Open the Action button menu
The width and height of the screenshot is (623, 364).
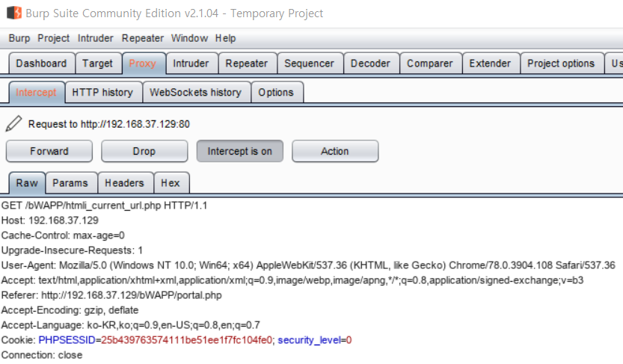(335, 151)
